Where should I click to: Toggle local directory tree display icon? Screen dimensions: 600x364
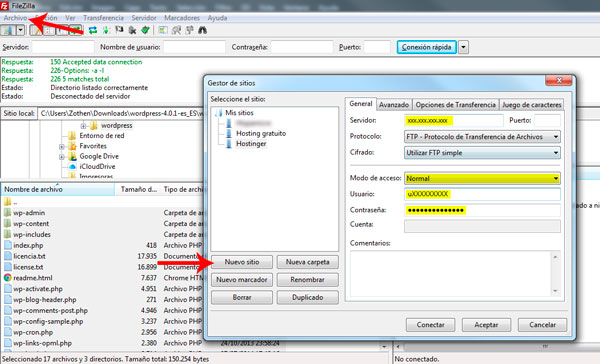[x=49, y=30]
